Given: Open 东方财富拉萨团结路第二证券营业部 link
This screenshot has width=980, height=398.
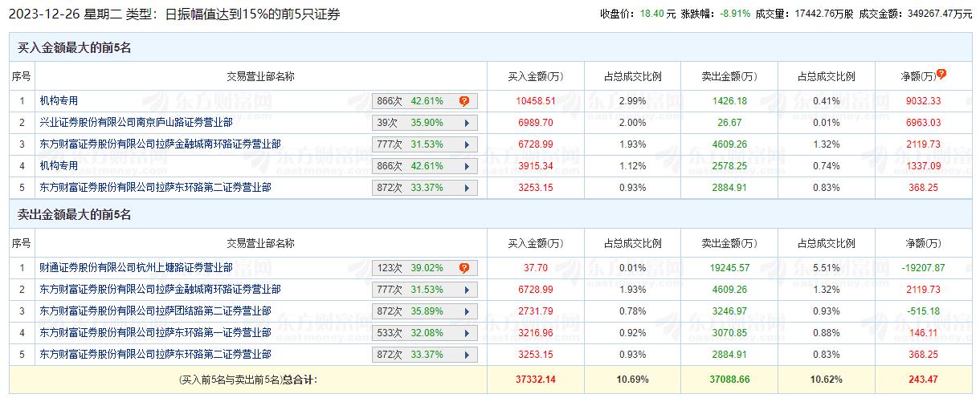Looking at the screenshot, I should (155, 311).
